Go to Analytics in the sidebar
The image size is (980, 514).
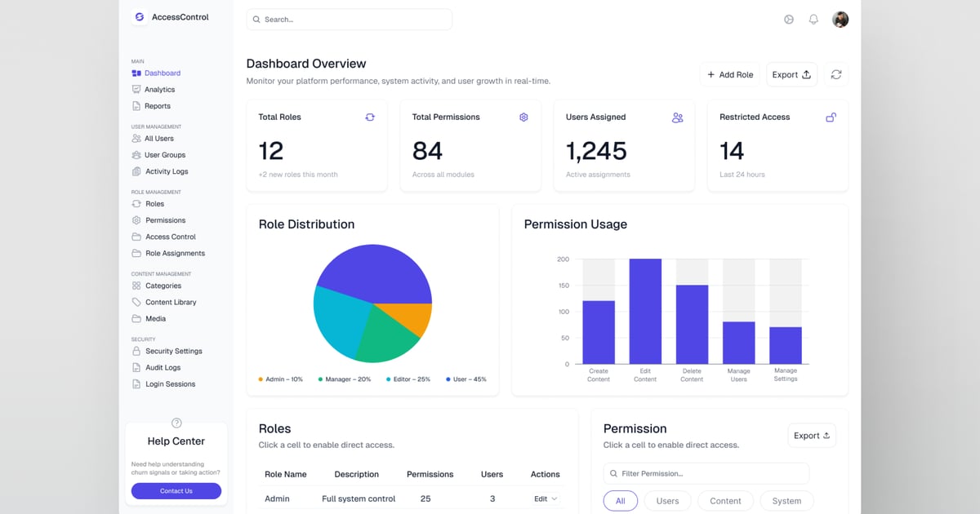coord(159,90)
